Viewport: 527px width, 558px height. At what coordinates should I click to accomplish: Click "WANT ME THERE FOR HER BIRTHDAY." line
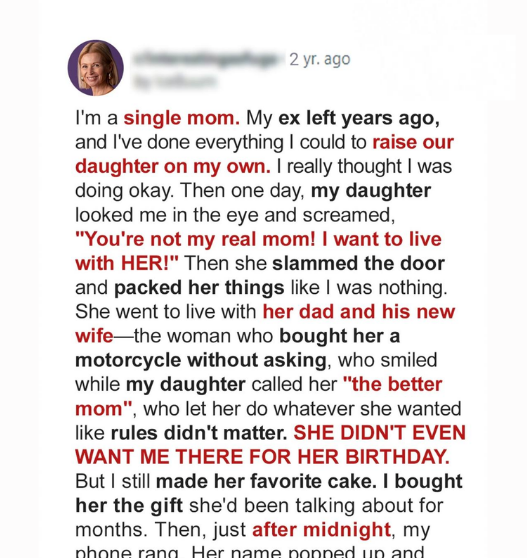coord(262,457)
